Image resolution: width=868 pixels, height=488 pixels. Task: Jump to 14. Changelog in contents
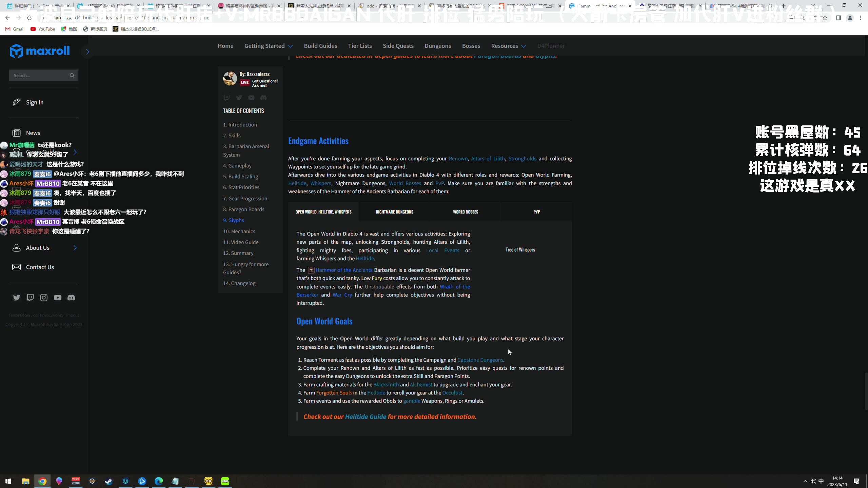click(x=239, y=283)
